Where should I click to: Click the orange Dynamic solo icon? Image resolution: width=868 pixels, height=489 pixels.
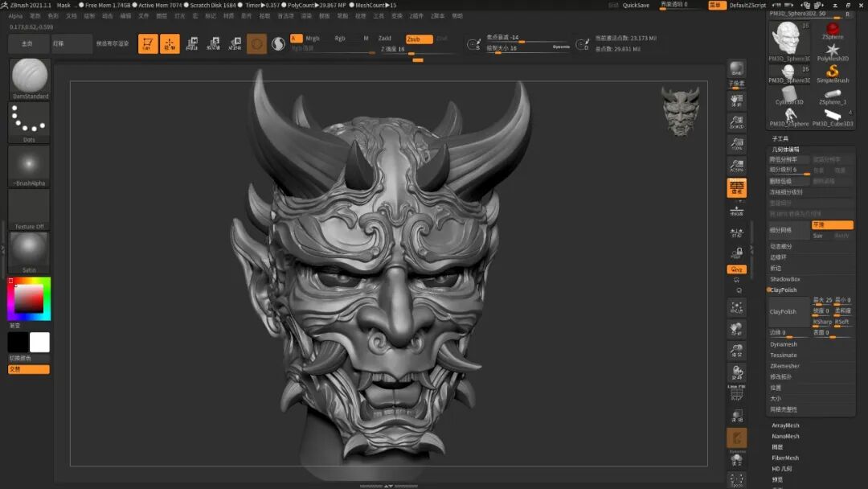point(737,438)
